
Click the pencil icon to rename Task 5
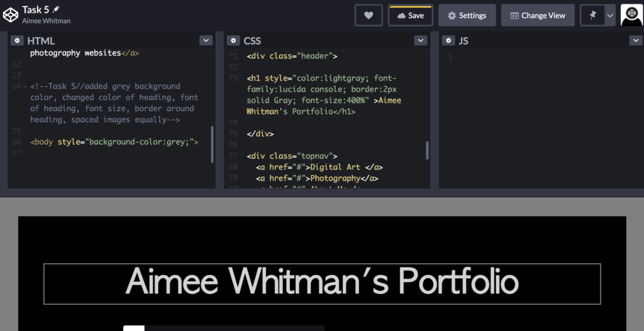(x=56, y=9)
